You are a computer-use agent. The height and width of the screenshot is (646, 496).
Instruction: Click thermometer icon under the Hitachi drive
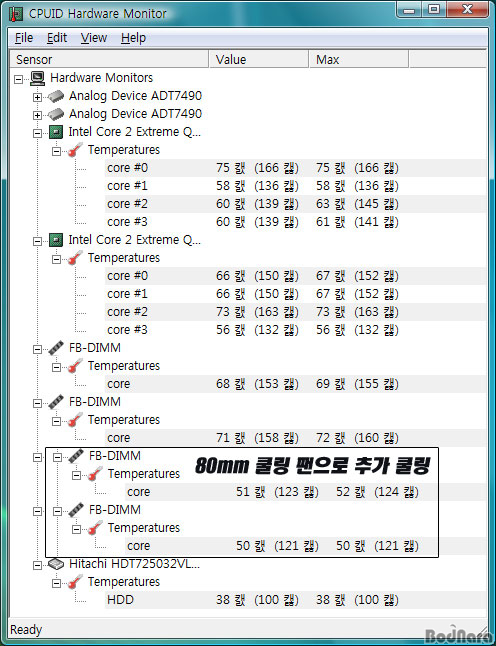tap(75, 582)
